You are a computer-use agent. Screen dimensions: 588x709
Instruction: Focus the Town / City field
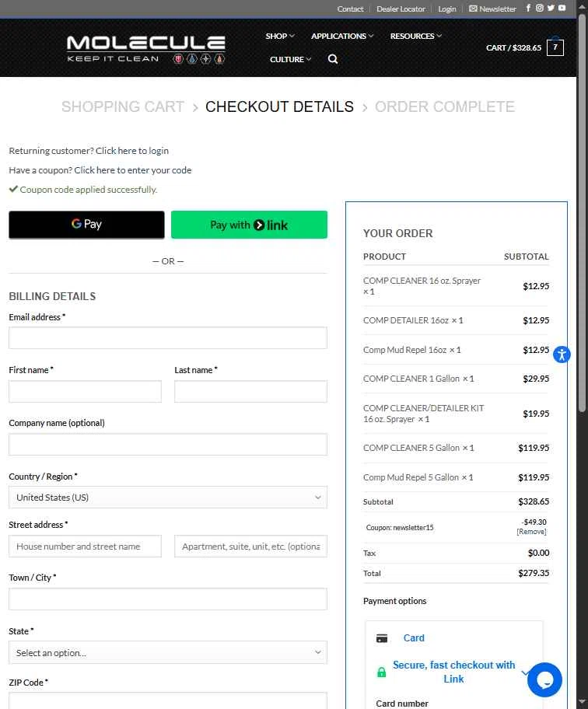point(168,599)
